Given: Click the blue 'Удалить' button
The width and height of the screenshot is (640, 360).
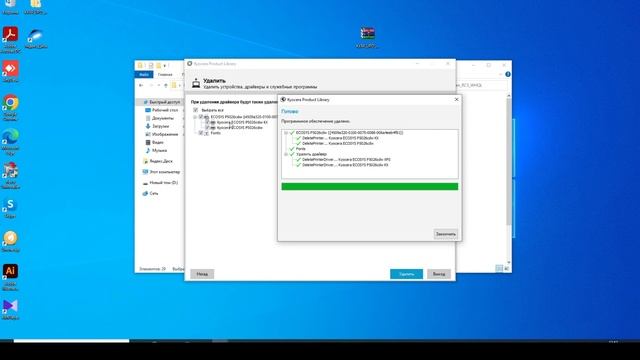Looking at the screenshot, I should click(x=406, y=274).
